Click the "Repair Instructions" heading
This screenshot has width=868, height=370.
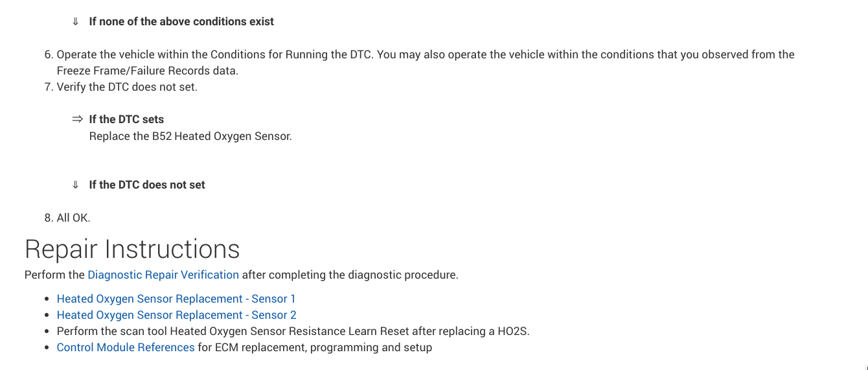[x=132, y=249]
